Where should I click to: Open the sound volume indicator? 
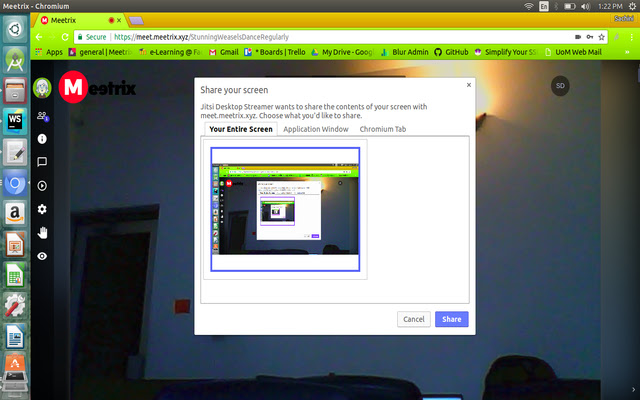[585, 6]
